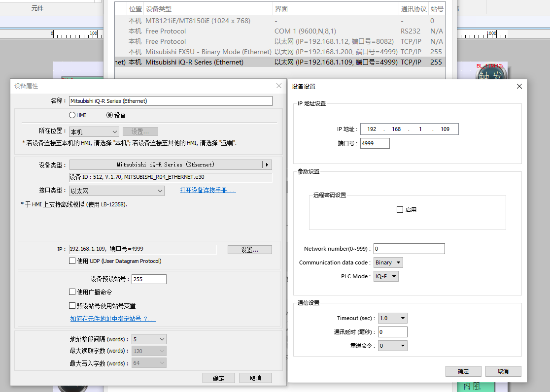This screenshot has width=550, height=392.
Task: Enable the remote password 启用 checkbox
Action: click(400, 210)
